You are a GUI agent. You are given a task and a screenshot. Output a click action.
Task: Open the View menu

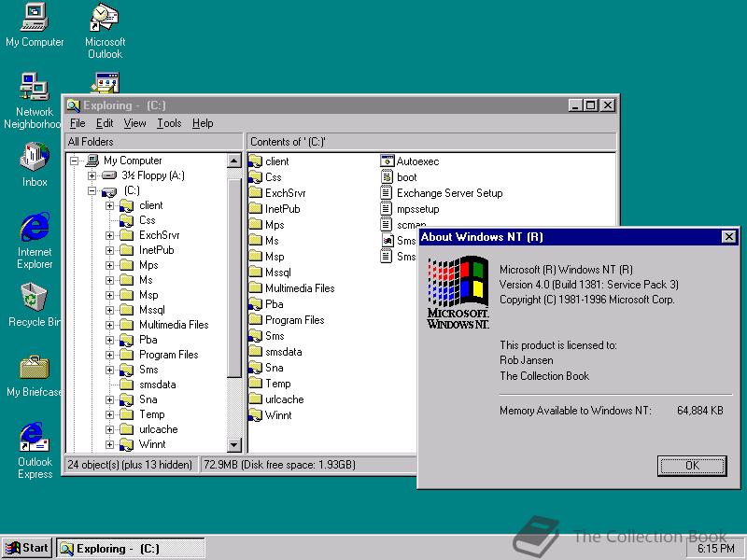pyautogui.click(x=134, y=123)
